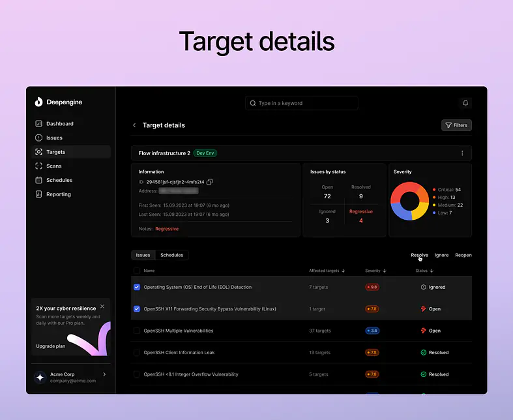Click the blue Low donut segment

400,212
